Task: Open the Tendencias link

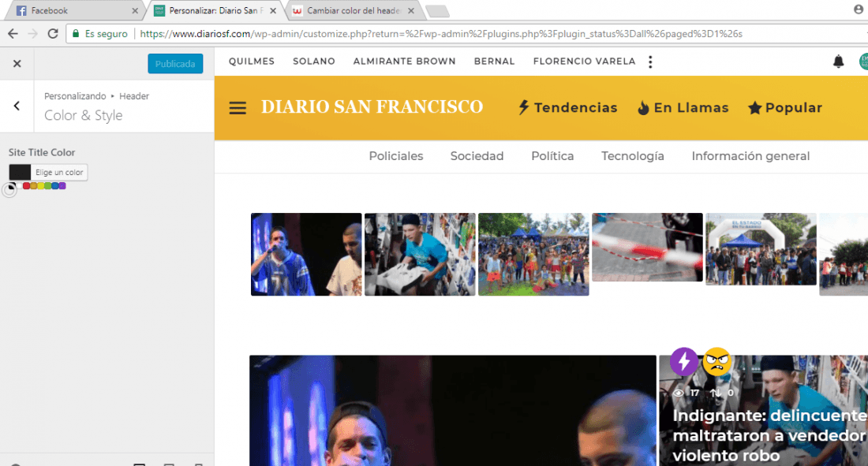Action: pos(567,107)
